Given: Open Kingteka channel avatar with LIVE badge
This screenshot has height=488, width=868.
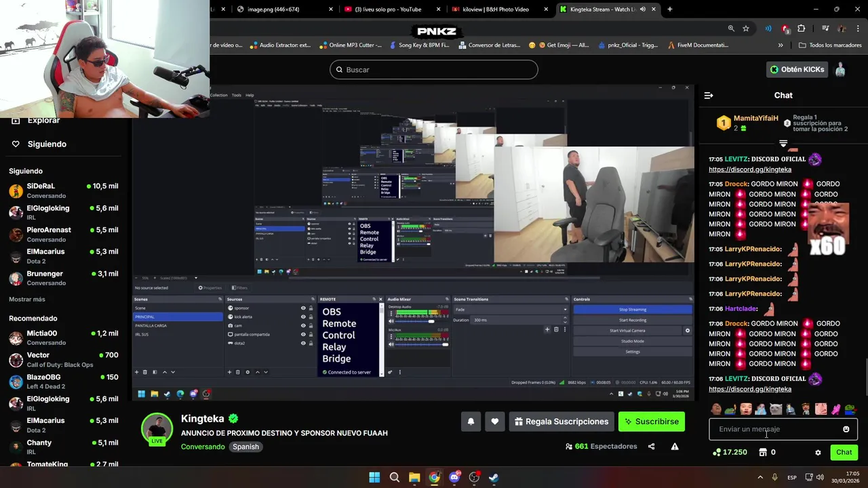Looking at the screenshot, I should click(157, 429).
